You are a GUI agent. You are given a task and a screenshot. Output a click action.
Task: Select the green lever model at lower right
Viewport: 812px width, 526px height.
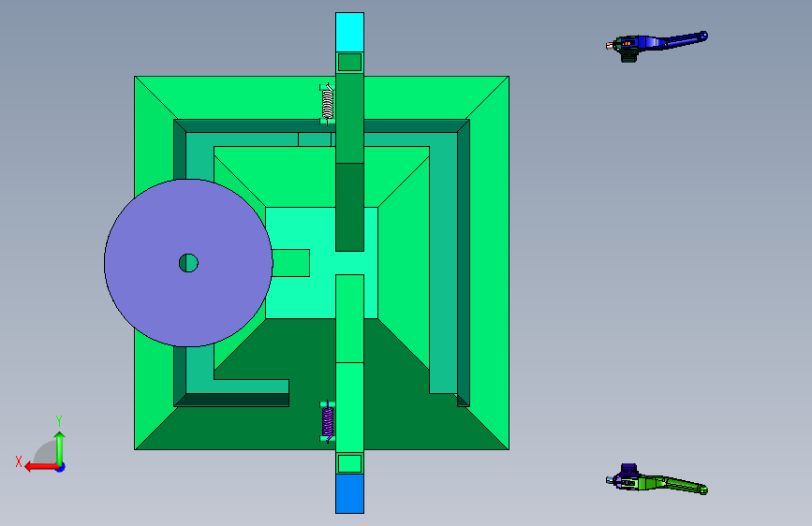click(657, 480)
